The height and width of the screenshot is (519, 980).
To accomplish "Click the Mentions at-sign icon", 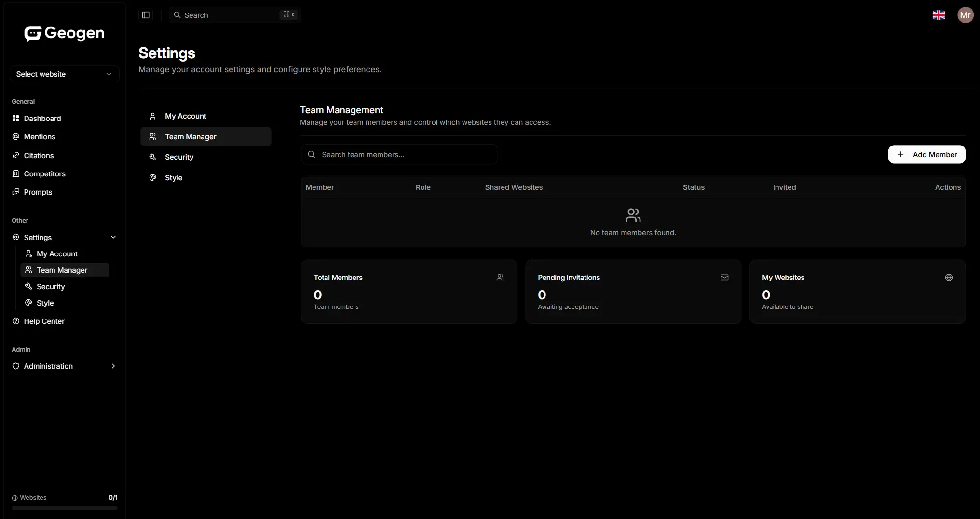I will (x=16, y=136).
